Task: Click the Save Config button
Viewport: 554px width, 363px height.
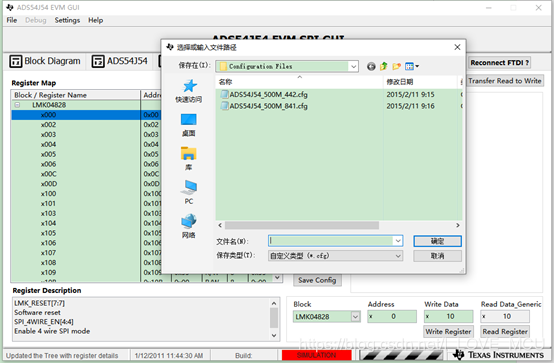Action: 317,280
